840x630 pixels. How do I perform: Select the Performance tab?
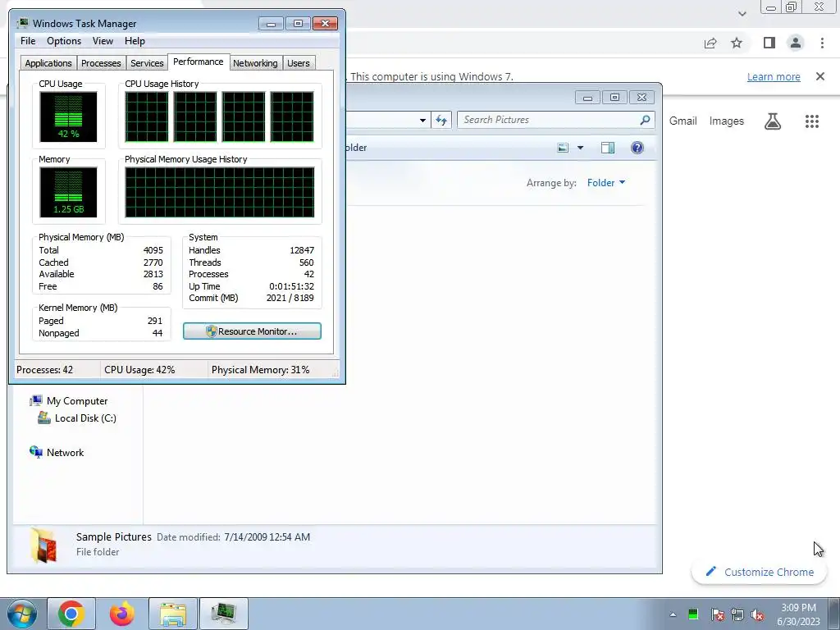point(199,62)
